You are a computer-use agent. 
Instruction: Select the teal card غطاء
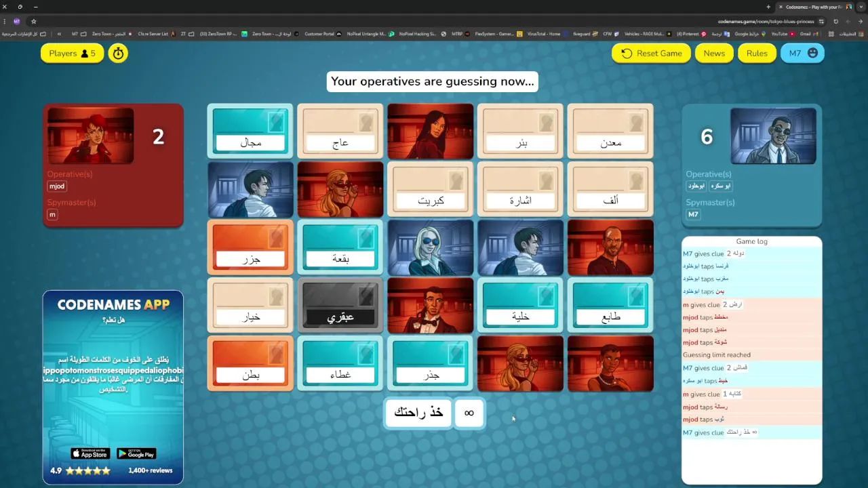[x=340, y=363]
